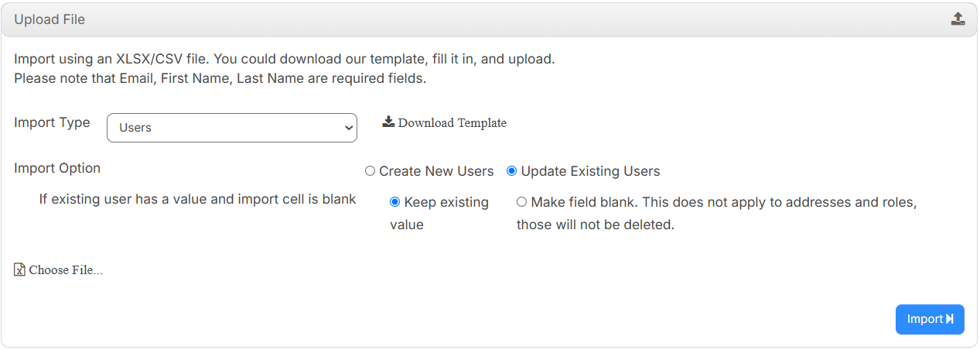Screen dimensions: 980x350
Task: Click the download icon beside Download Template
Action: pos(388,122)
